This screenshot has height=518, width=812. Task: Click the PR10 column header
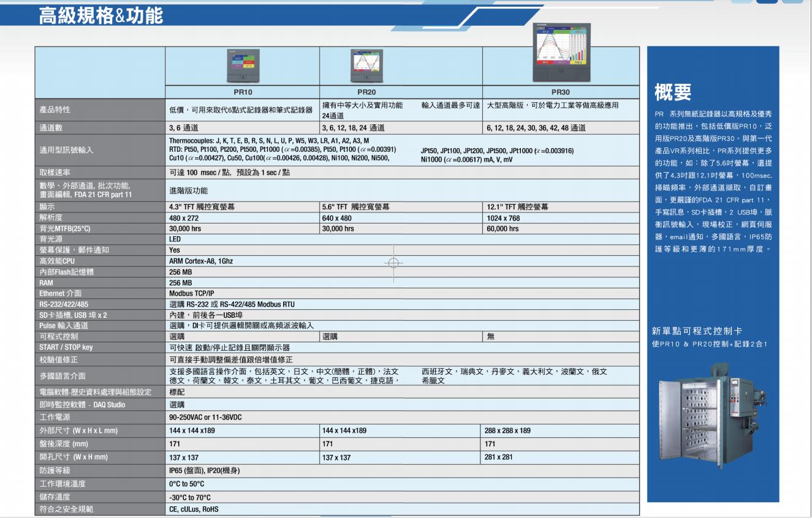click(x=242, y=91)
